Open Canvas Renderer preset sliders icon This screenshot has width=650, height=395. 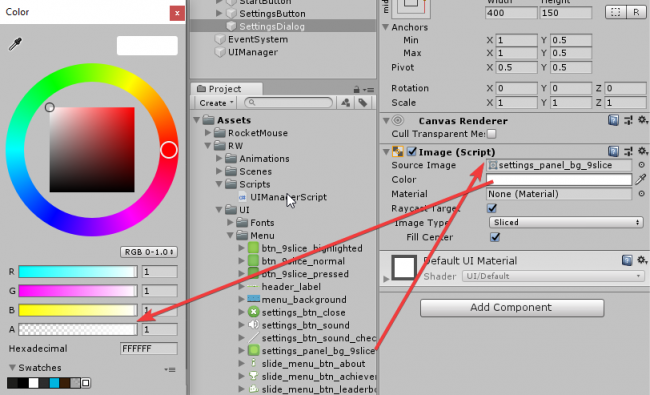click(x=628, y=121)
